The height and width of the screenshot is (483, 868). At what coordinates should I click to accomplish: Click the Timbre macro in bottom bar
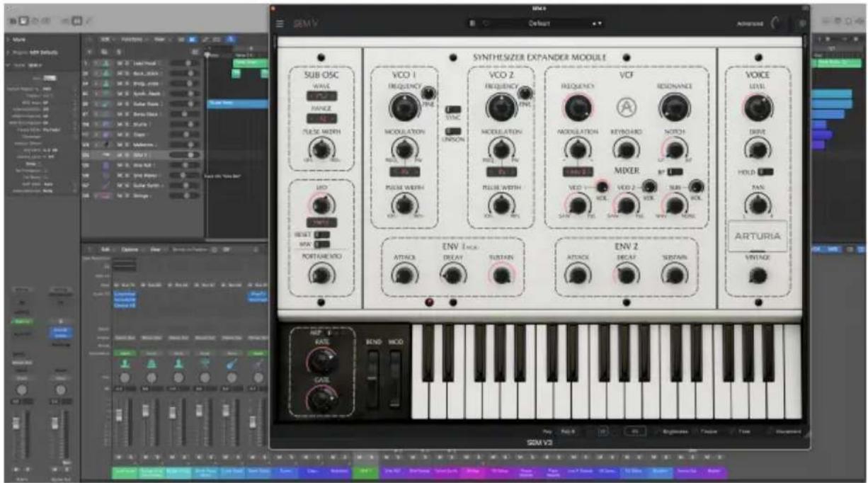click(x=708, y=431)
